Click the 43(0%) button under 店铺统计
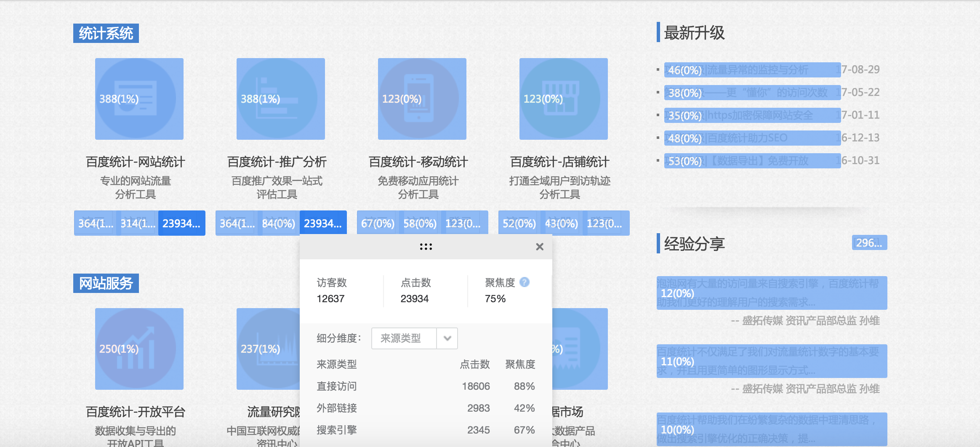The width and height of the screenshot is (980, 447). click(x=561, y=223)
